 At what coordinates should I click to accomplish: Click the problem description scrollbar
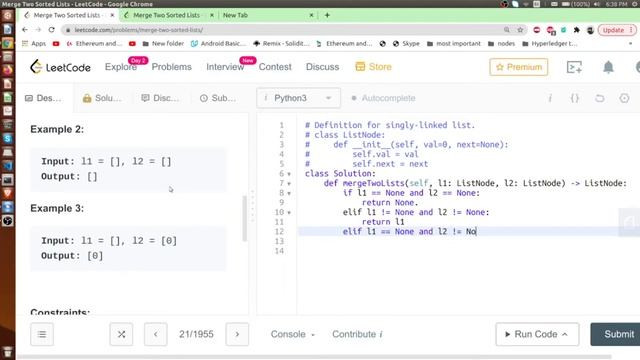244,218
